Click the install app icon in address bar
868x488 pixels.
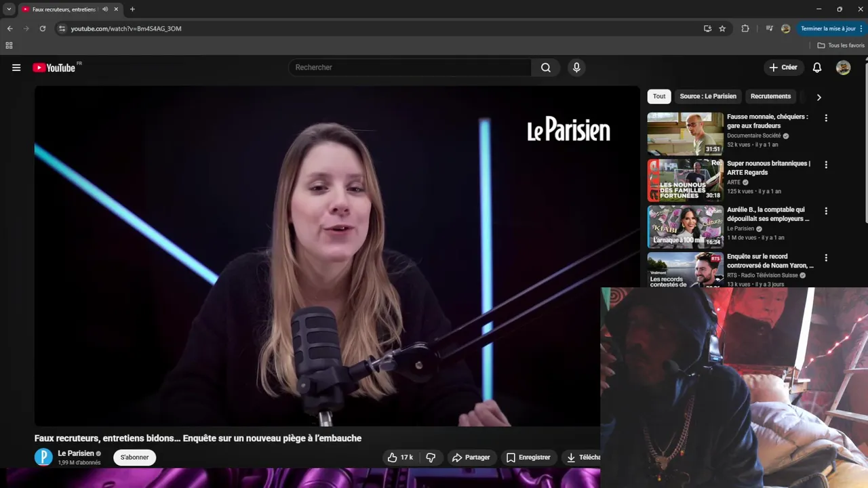pyautogui.click(x=707, y=28)
